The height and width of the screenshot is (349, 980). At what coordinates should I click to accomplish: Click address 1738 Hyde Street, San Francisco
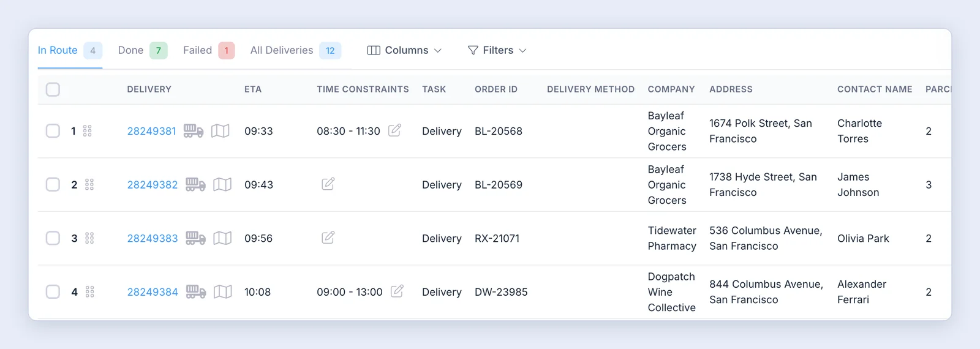click(x=763, y=185)
